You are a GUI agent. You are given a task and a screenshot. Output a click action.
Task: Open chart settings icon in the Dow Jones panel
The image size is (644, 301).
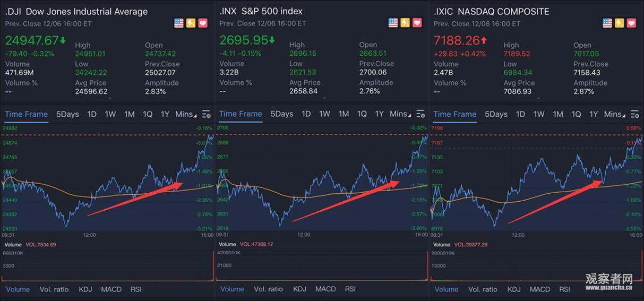[x=206, y=115]
